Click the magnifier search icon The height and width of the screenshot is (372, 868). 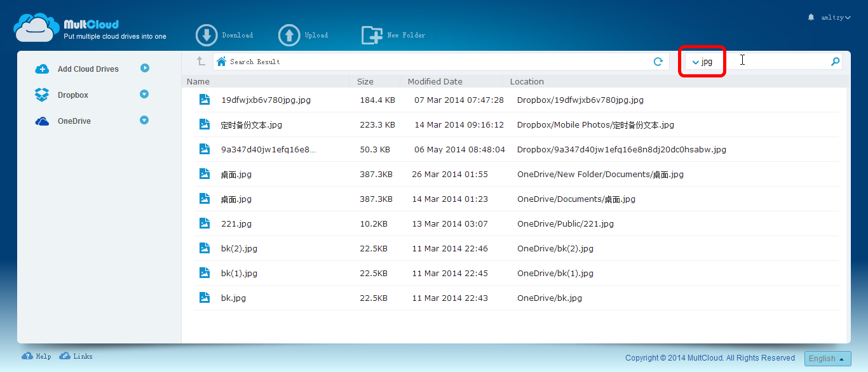click(836, 62)
